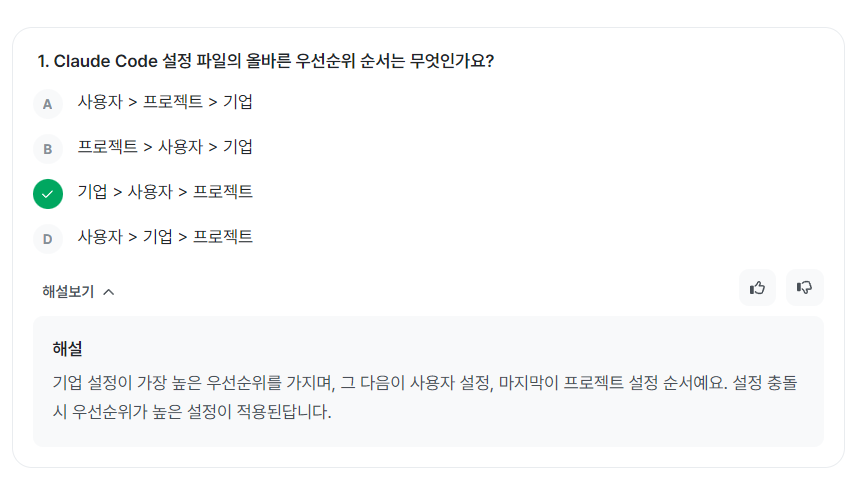Screen dimensions: 860x479
Task: Choose answer text 사용자 > 기업 > 프로젝트
Action: [165, 237]
